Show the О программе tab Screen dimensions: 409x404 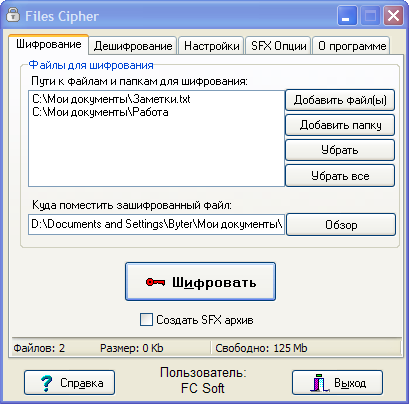tap(352, 46)
